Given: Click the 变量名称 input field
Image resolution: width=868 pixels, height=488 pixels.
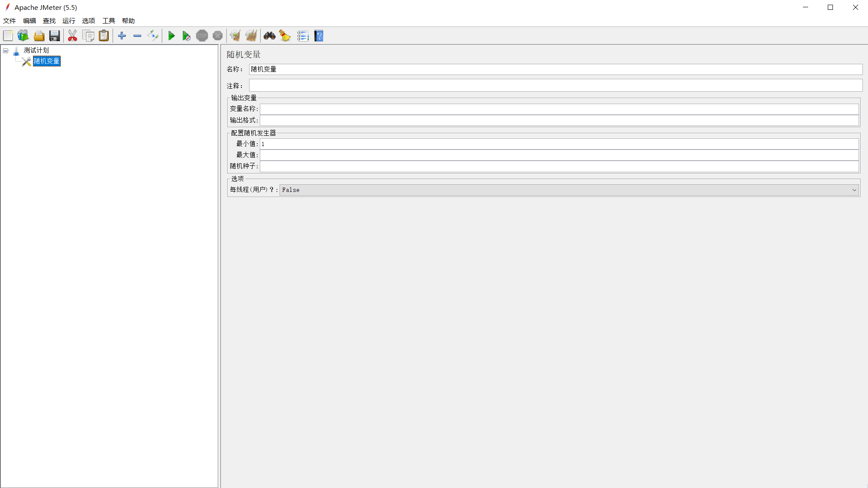Looking at the screenshot, I should tap(559, 109).
